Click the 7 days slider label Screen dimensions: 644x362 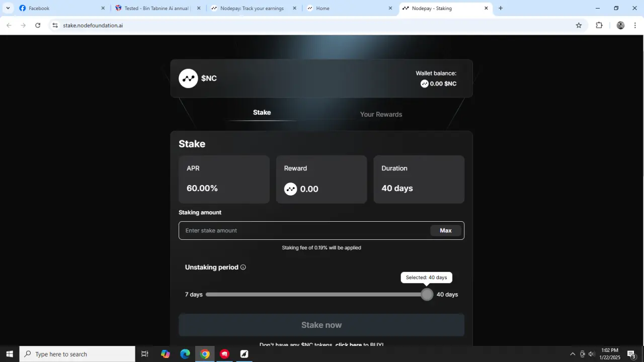tap(194, 295)
